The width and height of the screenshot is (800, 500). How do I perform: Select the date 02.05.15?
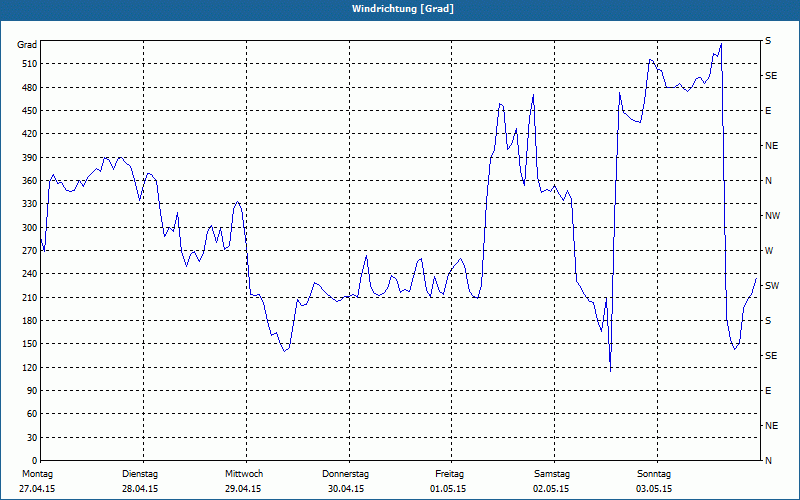551,489
